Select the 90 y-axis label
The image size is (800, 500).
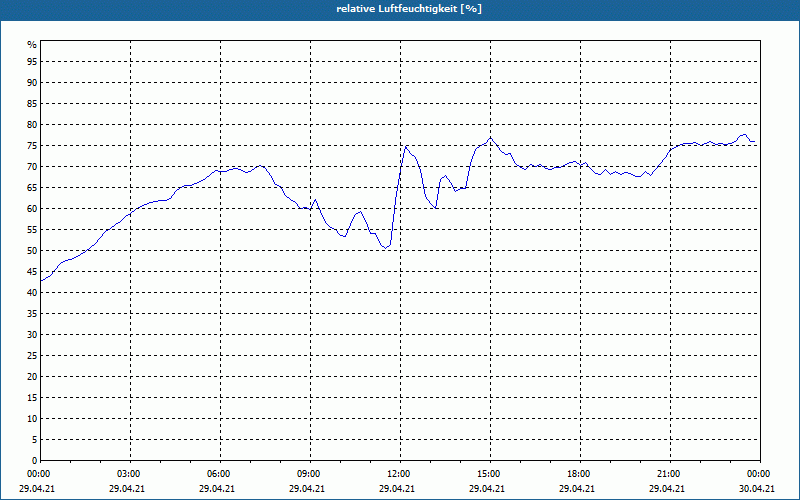[x=32, y=83]
